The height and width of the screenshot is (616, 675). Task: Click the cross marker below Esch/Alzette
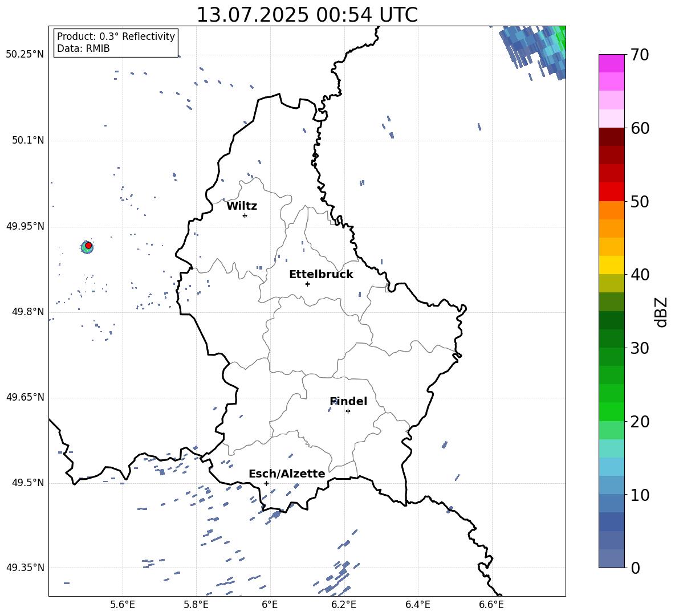pos(266,483)
